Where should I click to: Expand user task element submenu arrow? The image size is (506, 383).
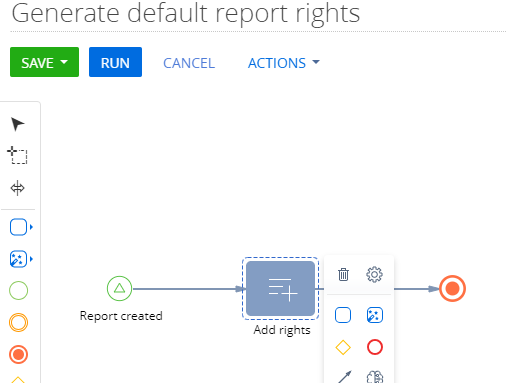pyautogui.click(x=31, y=227)
